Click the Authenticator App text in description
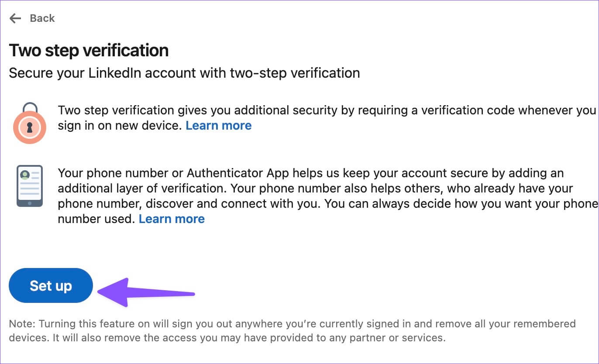 click(x=238, y=173)
